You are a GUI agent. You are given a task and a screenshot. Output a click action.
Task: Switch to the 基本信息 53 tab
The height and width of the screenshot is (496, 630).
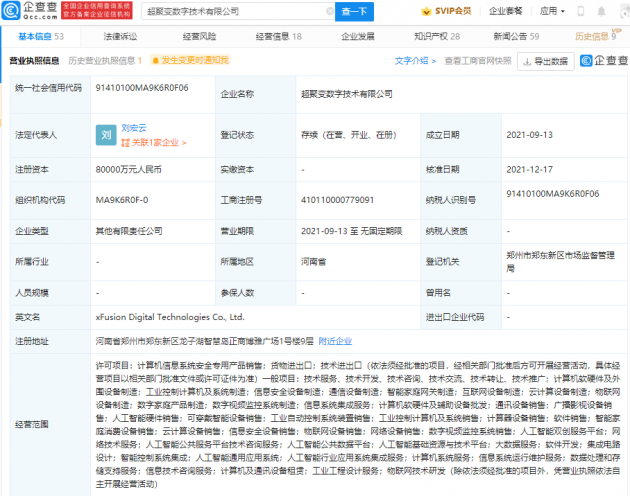(x=41, y=37)
